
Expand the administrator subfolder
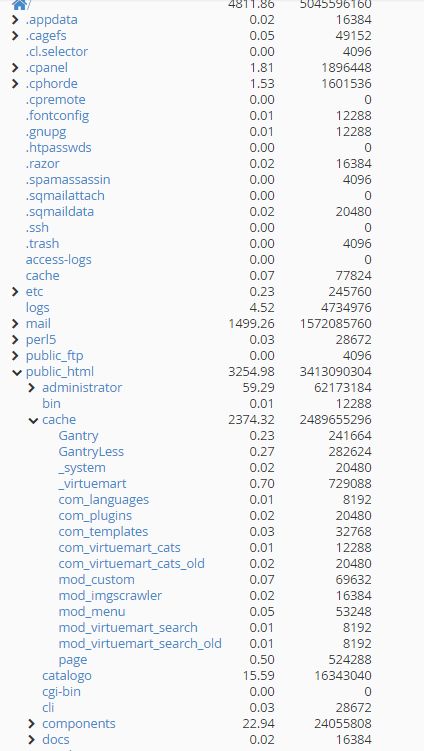coord(32,387)
